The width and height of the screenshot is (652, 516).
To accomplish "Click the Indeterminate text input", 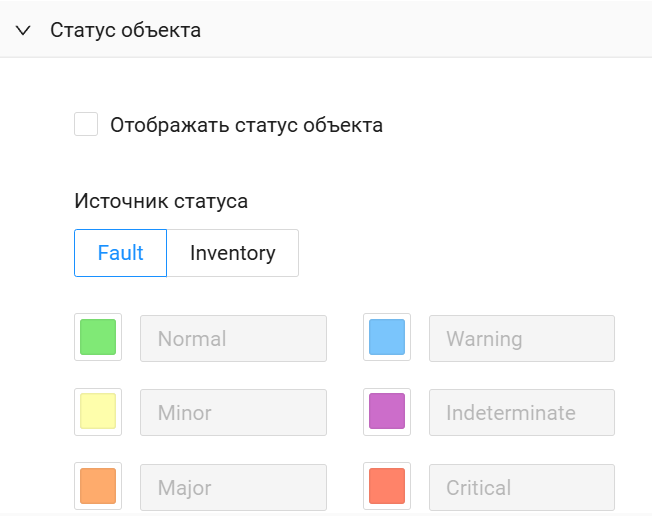I will (521, 412).
